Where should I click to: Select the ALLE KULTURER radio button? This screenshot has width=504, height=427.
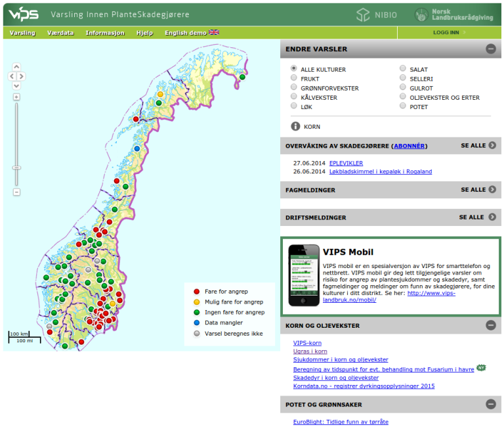(293, 68)
